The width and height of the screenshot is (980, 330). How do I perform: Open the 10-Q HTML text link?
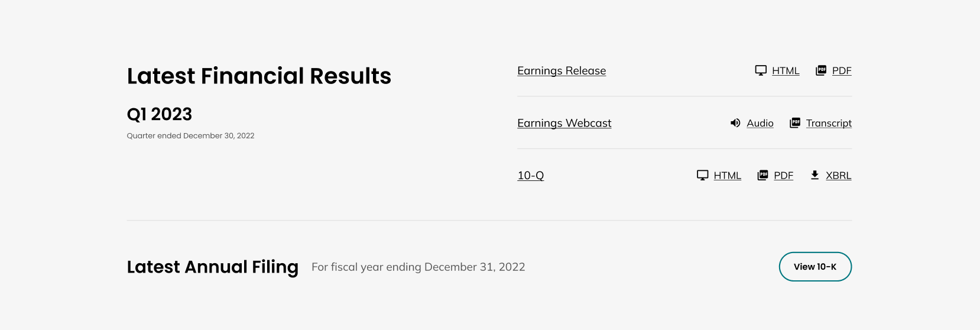pyautogui.click(x=727, y=176)
